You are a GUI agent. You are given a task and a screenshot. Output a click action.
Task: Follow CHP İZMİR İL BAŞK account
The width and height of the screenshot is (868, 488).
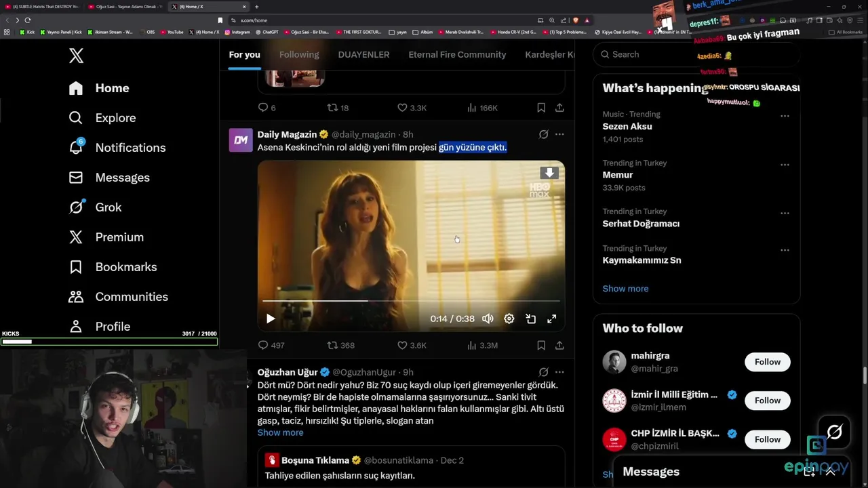click(x=768, y=439)
